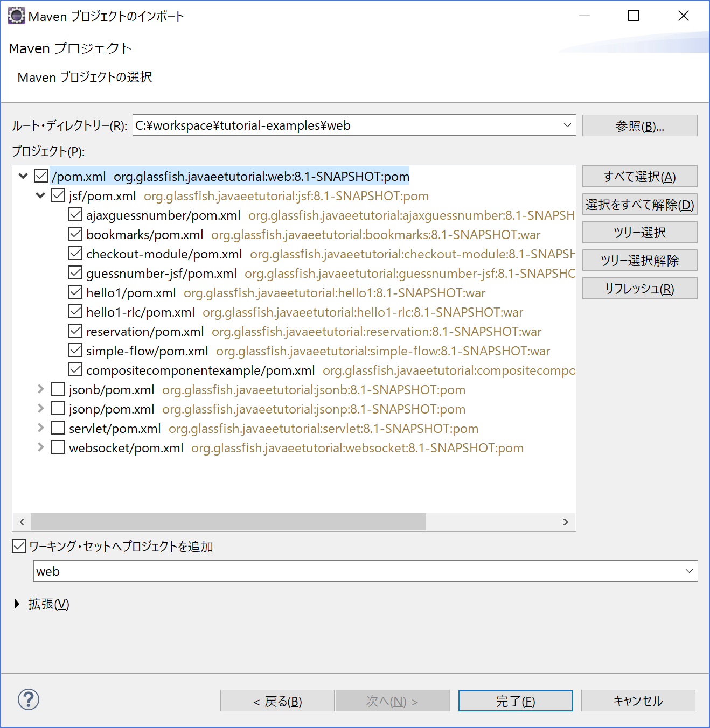710x728 pixels.
Task: Select the bookmarks/pom.xml row text
Action: coord(313,234)
